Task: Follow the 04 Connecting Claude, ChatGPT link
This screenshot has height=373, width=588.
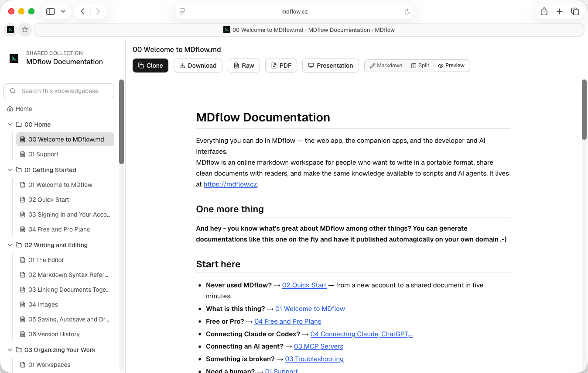Action: (362, 334)
